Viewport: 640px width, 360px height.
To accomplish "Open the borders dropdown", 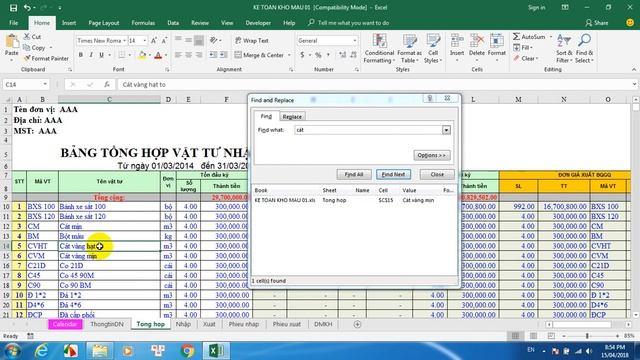I will coord(130,55).
